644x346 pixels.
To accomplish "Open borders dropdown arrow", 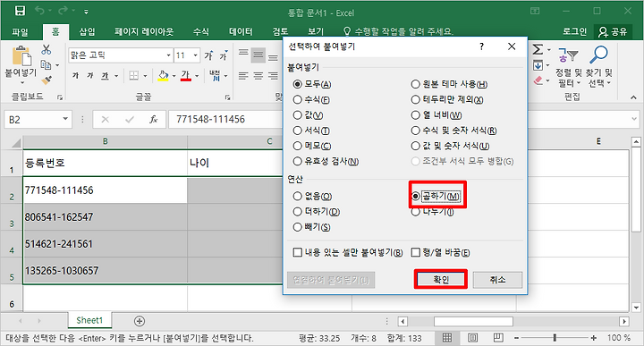I will point(145,76).
